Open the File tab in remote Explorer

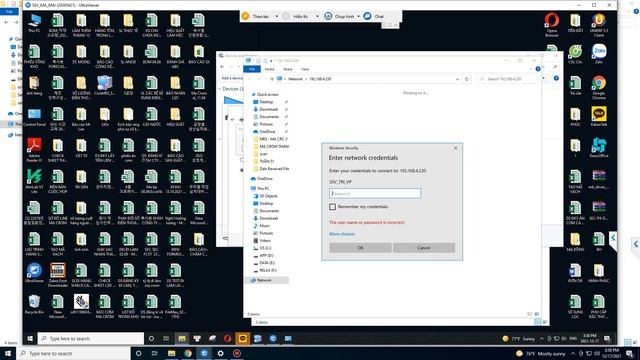[x=252, y=69]
